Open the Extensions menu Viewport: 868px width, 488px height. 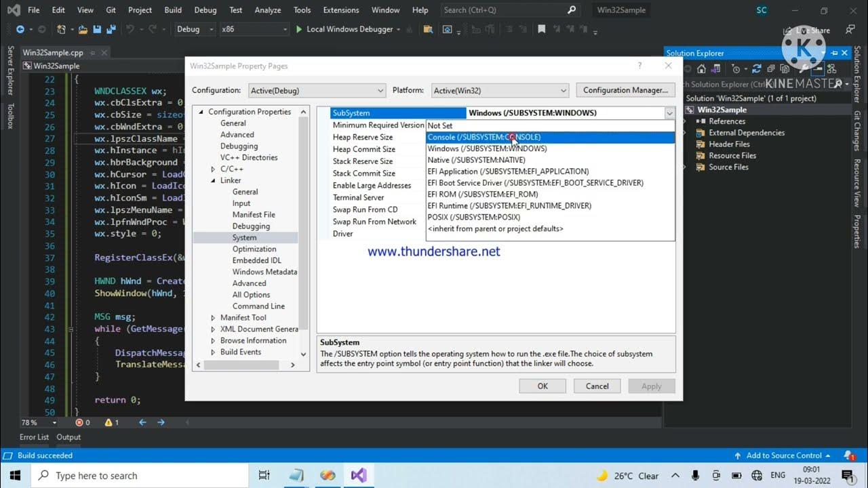(x=341, y=10)
